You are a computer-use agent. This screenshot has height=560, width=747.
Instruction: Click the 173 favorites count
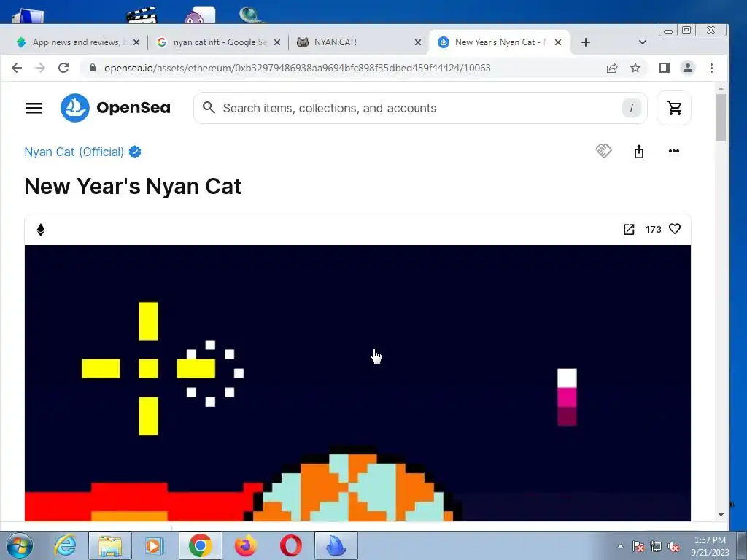pyautogui.click(x=653, y=230)
